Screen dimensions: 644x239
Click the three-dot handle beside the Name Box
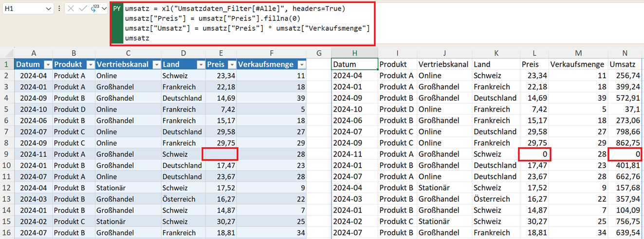pos(59,9)
